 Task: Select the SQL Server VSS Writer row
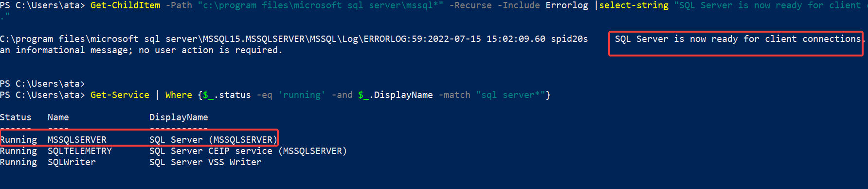[x=130, y=162]
